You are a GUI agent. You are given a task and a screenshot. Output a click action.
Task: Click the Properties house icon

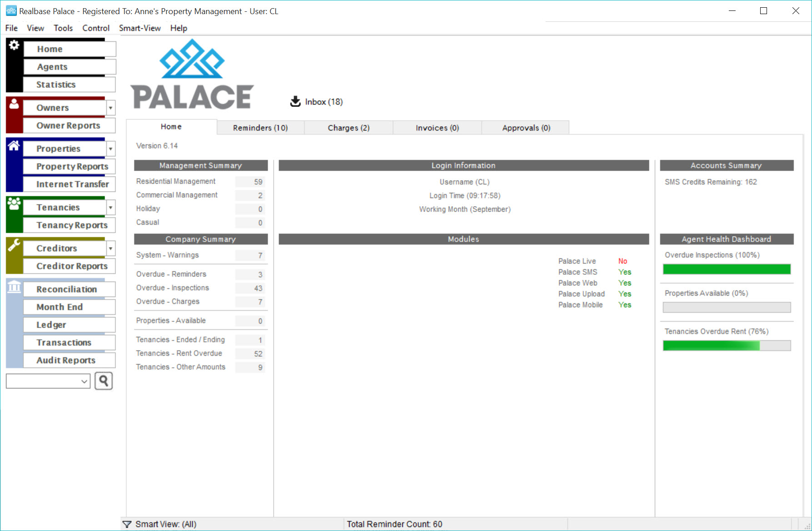pos(14,145)
